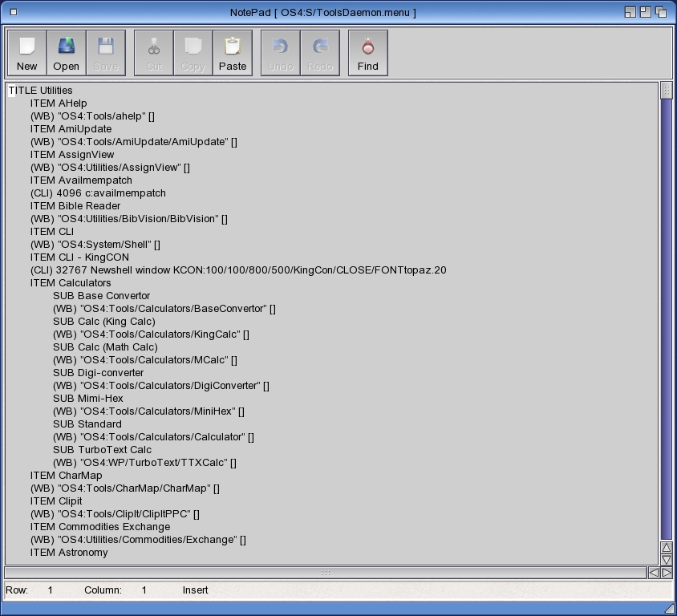This screenshot has width=677, height=616.
Task: Click the 'Calculators/MCalc' path line
Action: (x=145, y=360)
